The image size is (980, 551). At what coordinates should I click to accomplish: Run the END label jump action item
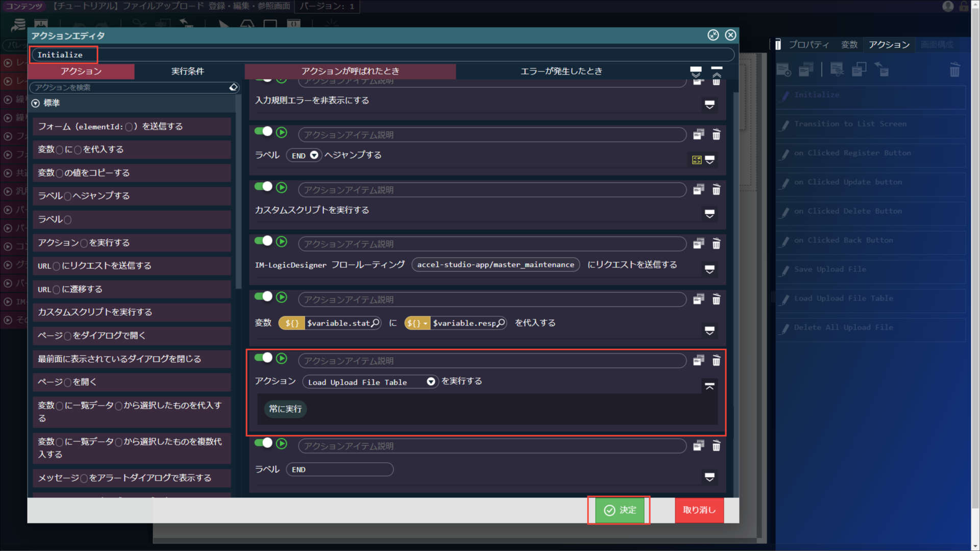click(281, 132)
